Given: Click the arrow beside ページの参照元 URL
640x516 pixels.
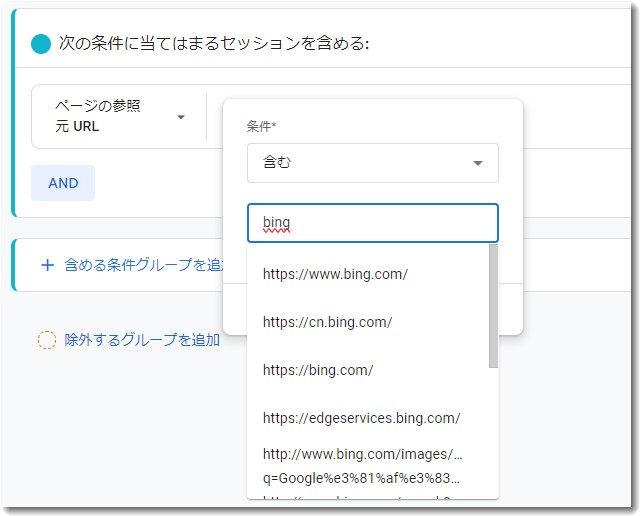Looking at the screenshot, I should [181, 117].
